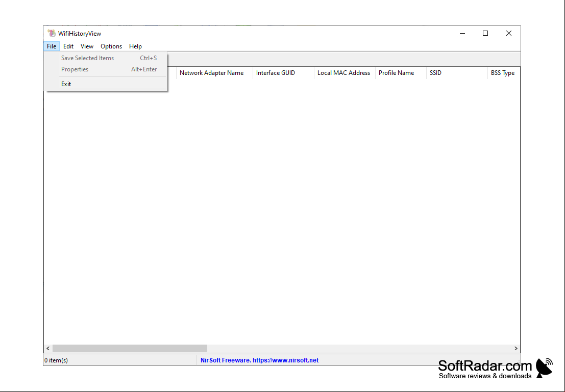Close the WifiHistoryView window

pyautogui.click(x=508, y=33)
